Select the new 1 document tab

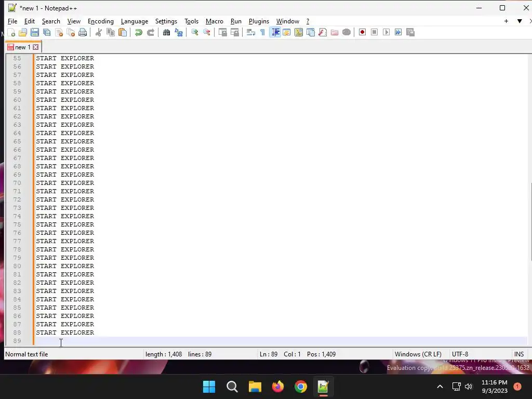(22, 47)
